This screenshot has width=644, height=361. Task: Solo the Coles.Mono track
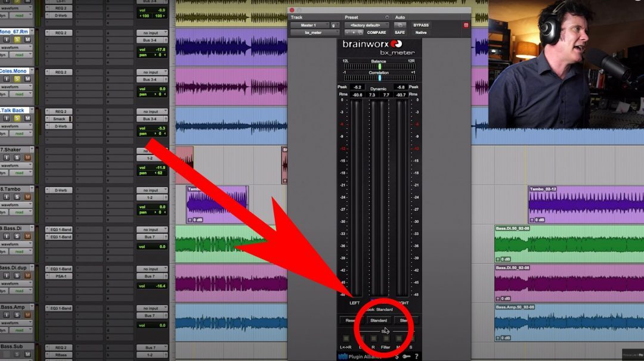point(17,79)
